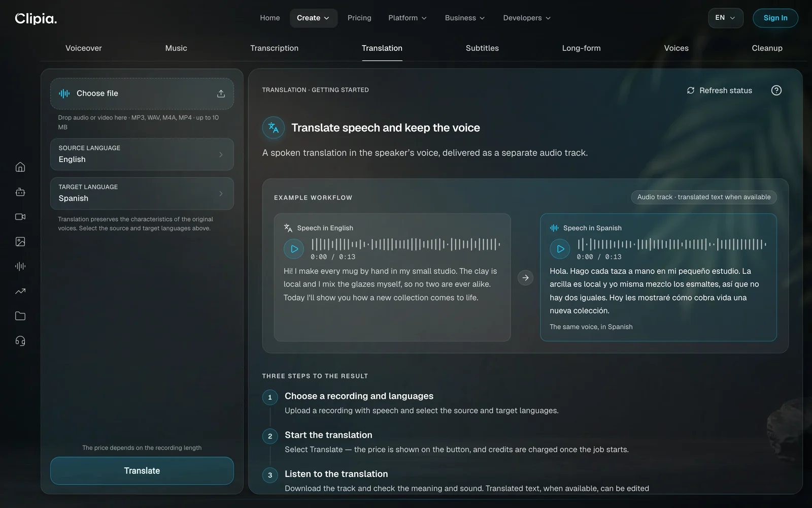Open the image icon in the sidebar
The height and width of the screenshot is (508, 812).
20,242
